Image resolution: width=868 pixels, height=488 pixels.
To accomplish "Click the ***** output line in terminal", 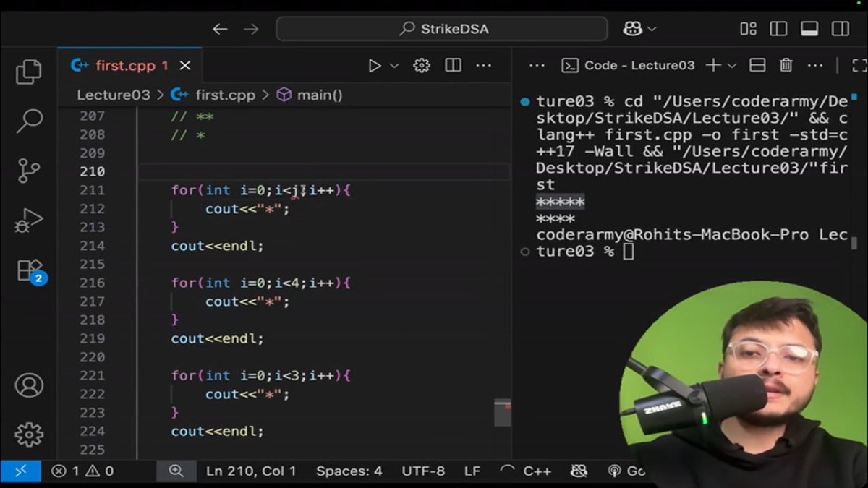I will 560,202.
